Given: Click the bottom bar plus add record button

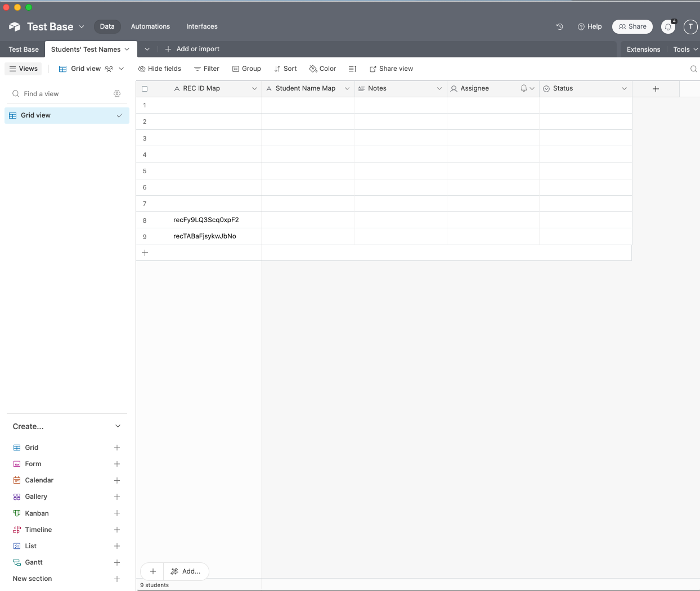Looking at the screenshot, I should [152, 571].
